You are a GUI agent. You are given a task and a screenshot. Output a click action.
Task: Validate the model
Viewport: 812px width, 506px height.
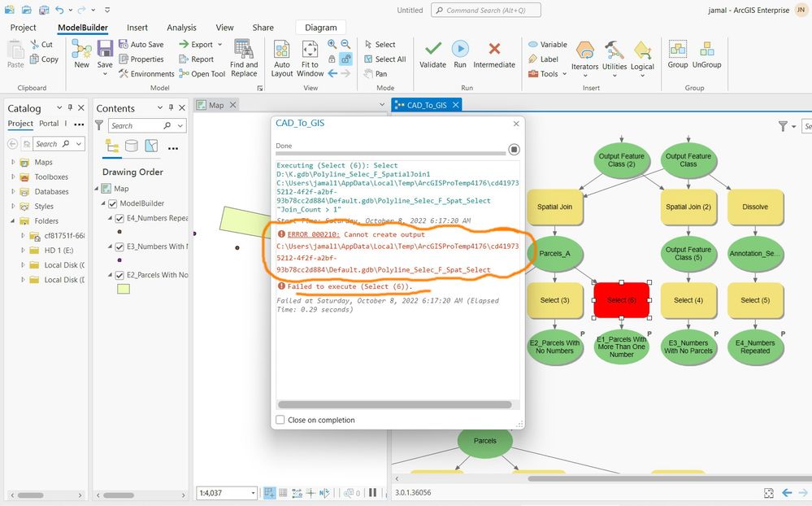coord(433,54)
